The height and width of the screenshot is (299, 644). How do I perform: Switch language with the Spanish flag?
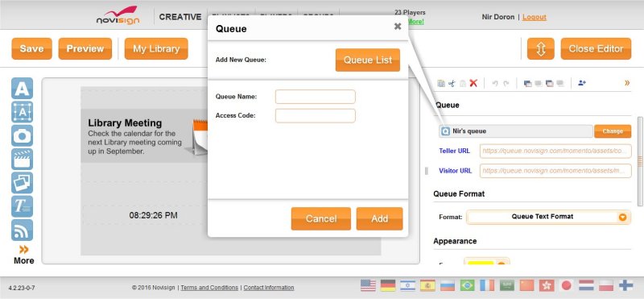pos(427,285)
